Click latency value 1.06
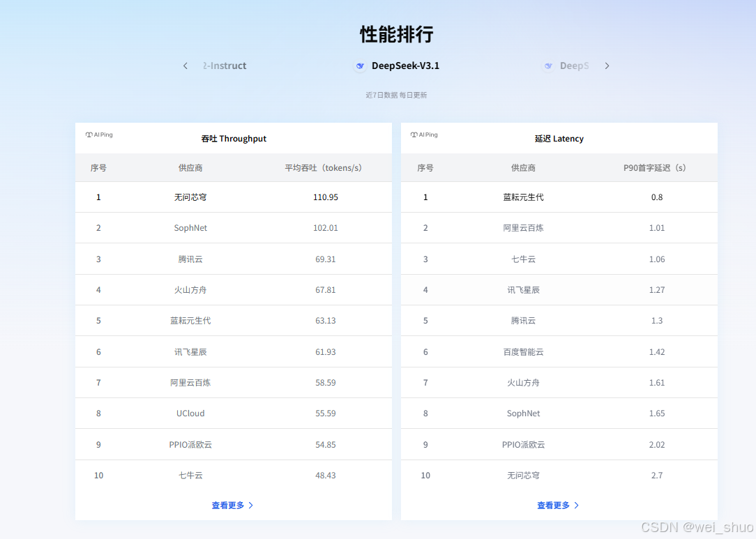 point(657,259)
